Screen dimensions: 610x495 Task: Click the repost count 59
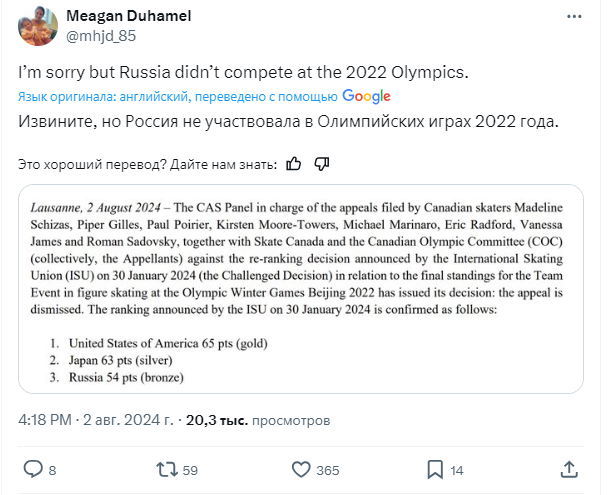point(192,470)
